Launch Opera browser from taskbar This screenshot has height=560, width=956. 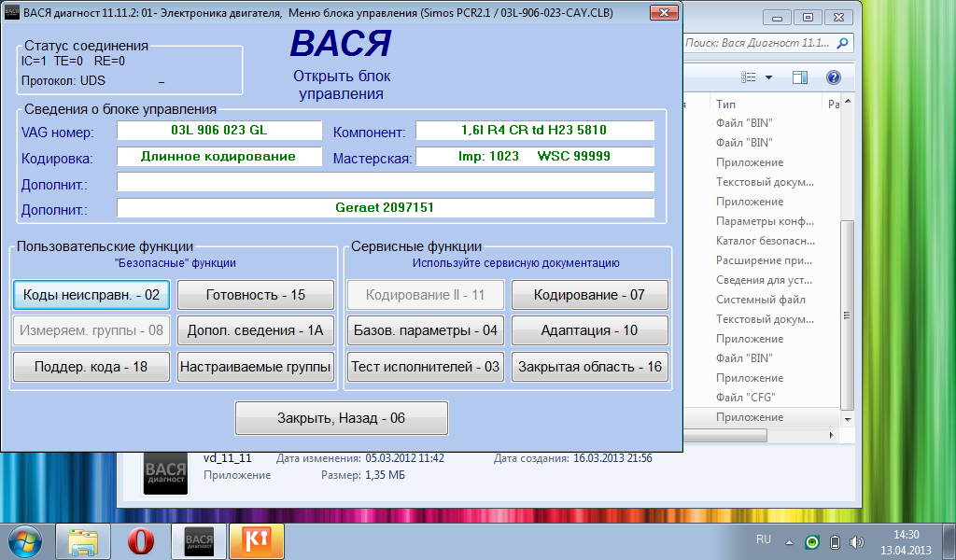[141, 541]
